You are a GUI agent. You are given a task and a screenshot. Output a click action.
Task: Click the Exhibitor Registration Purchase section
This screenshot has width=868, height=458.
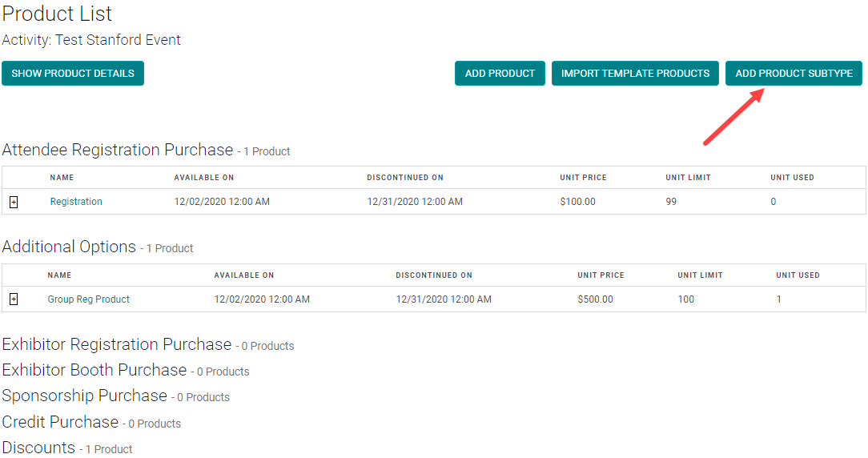(x=117, y=345)
